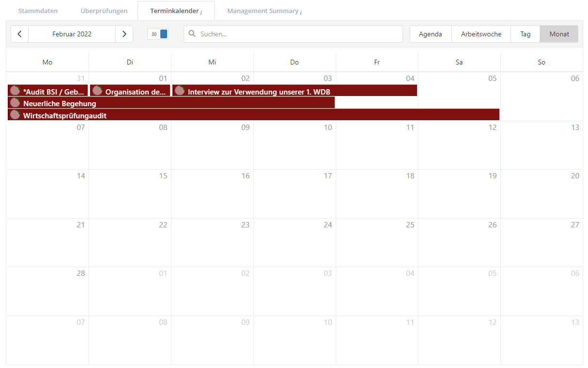Click status circle on Neuerliche Begehung
This screenshot has height=368, width=588.
point(15,103)
